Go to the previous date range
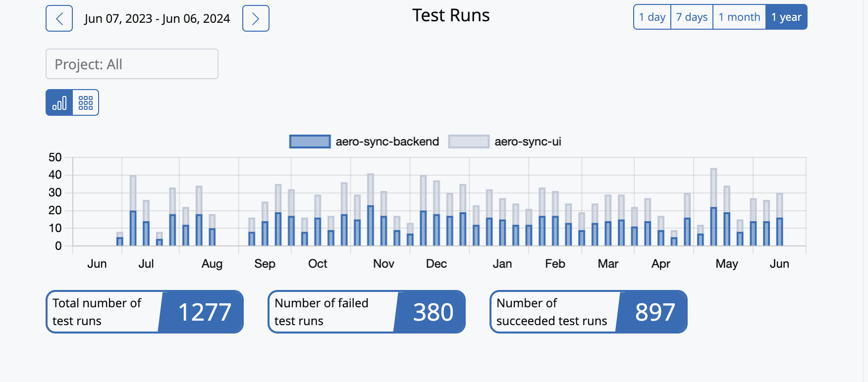Viewport: 868px width, 382px height. pos(59,18)
